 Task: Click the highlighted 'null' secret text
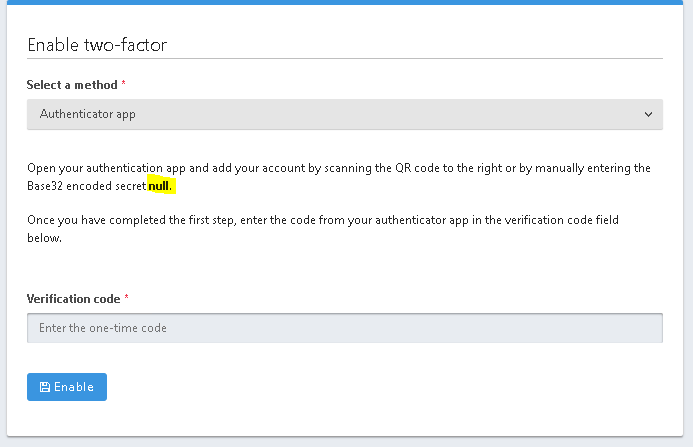pos(161,186)
